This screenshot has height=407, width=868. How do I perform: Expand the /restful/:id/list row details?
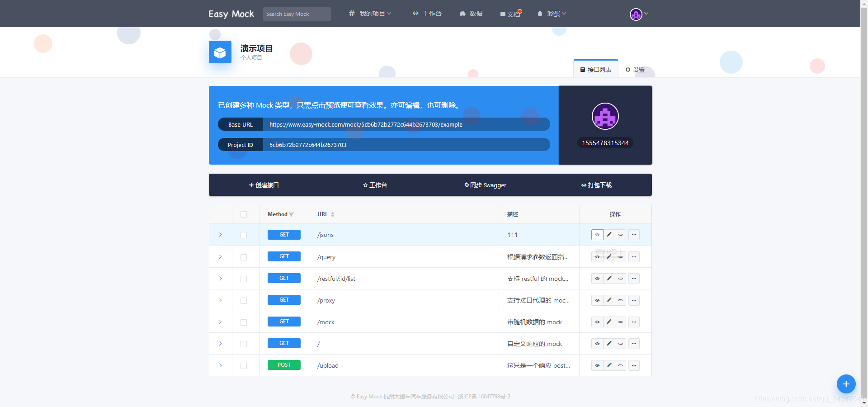tap(221, 279)
